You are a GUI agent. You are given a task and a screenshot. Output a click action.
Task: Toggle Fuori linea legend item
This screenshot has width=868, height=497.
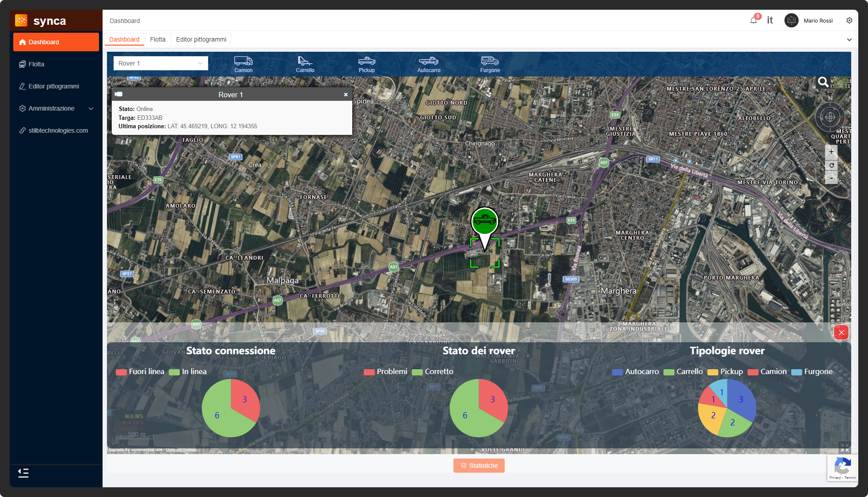point(140,372)
